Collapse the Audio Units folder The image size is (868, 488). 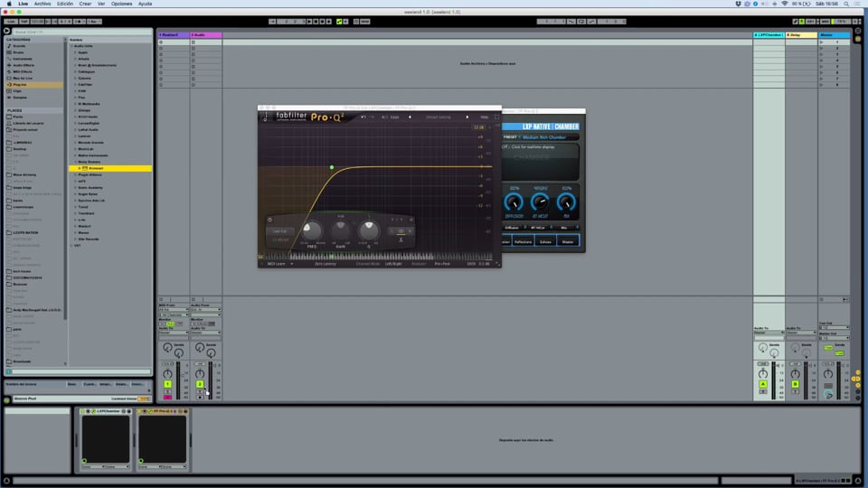(x=71, y=46)
